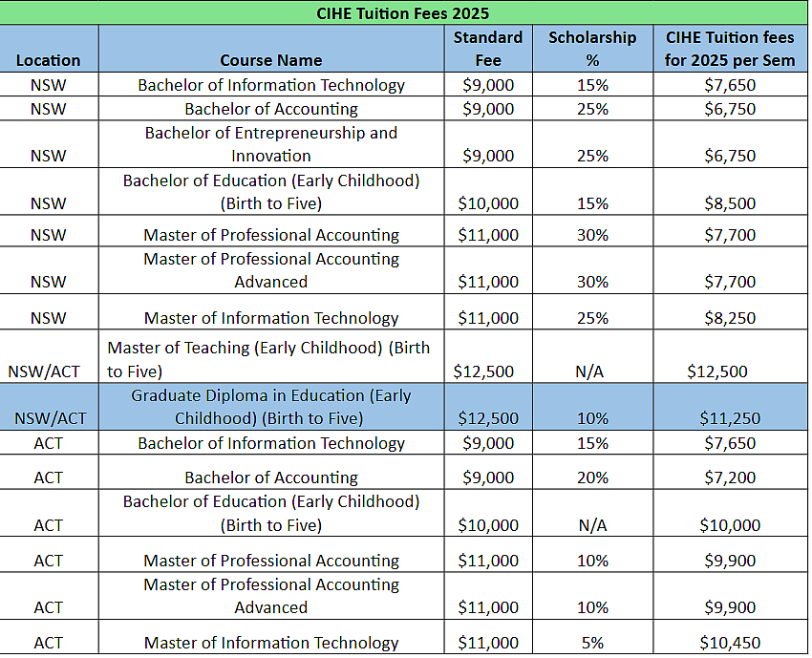This screenshot has width=812, height=658.
Task: Select CIHE Tuition fees per Sem header
Action: coord(730,49)
